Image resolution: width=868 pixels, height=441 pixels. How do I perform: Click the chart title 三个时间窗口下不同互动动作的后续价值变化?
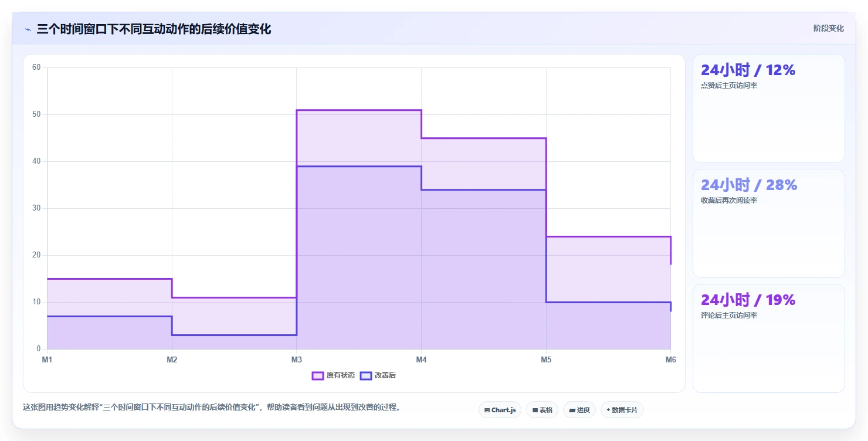[154, 29]
